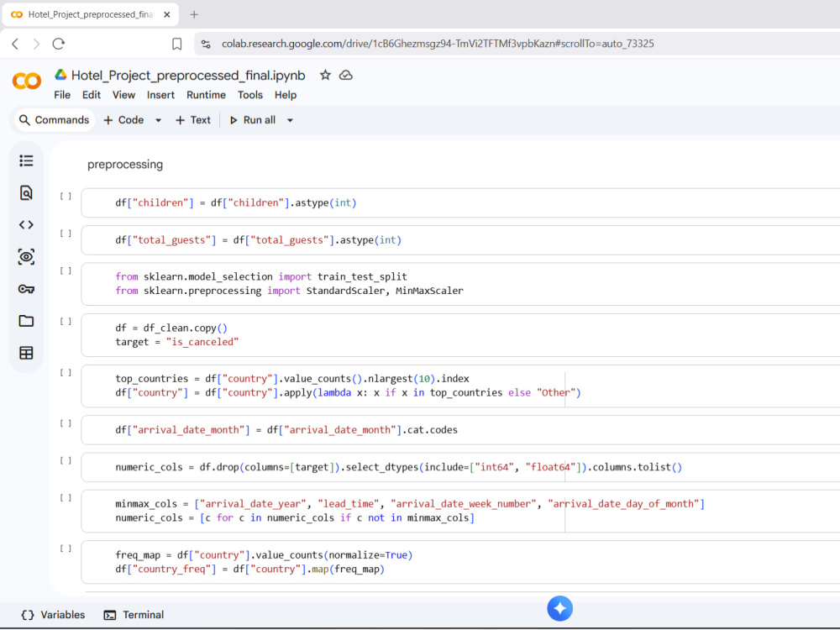Open the Terminal panel
Viewport: 840px width, 630px height.
[x=134, y=615]
